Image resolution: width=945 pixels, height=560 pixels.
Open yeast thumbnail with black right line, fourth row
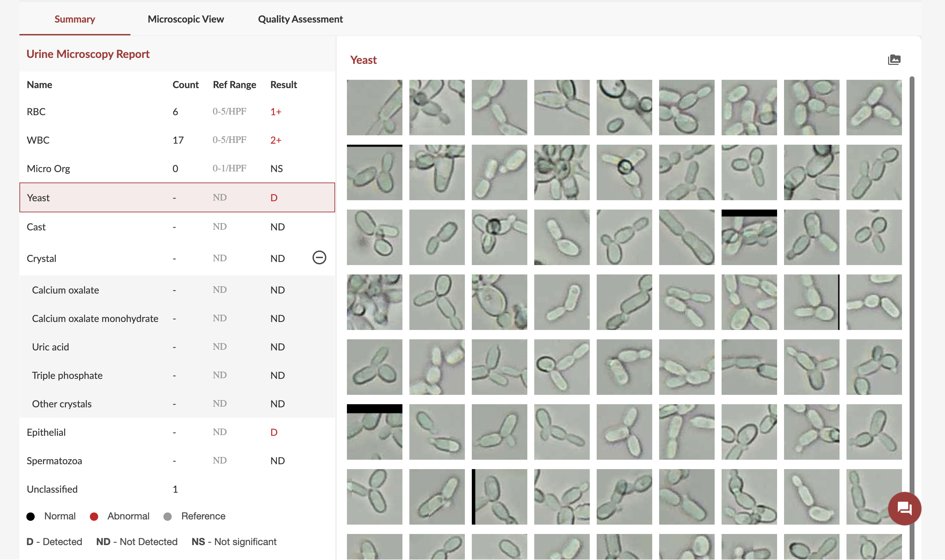(x=811, y=302)
